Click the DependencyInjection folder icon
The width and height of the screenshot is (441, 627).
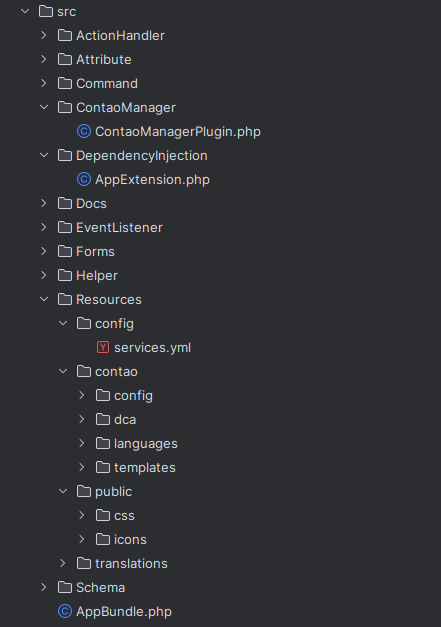click(x=65, y=155)
